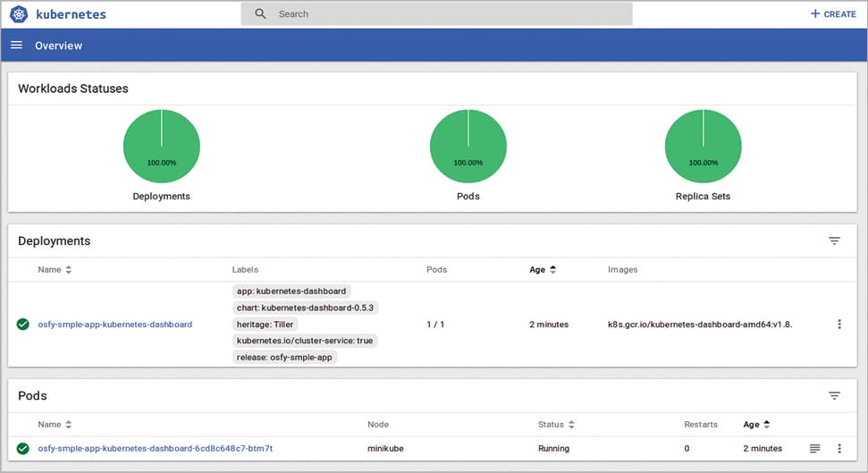
Task: Open actions menu for the deployment row
Action: click(x=839, y=325)
